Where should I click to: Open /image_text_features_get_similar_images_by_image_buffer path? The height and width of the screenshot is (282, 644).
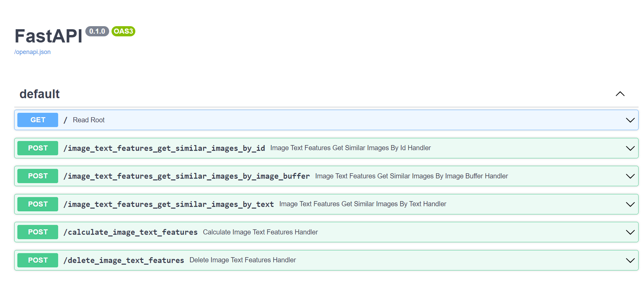[x=187, y=176]
